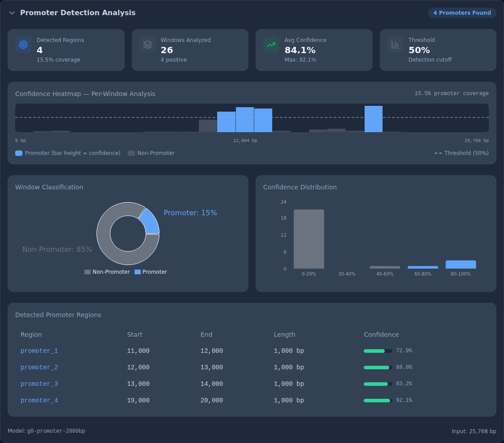Click the promoter_4 confidence bar at 92.1%

[x=378, y=400]
